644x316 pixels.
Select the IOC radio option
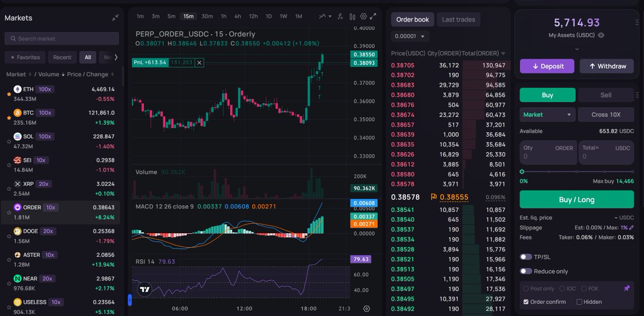tap(561, 289)
